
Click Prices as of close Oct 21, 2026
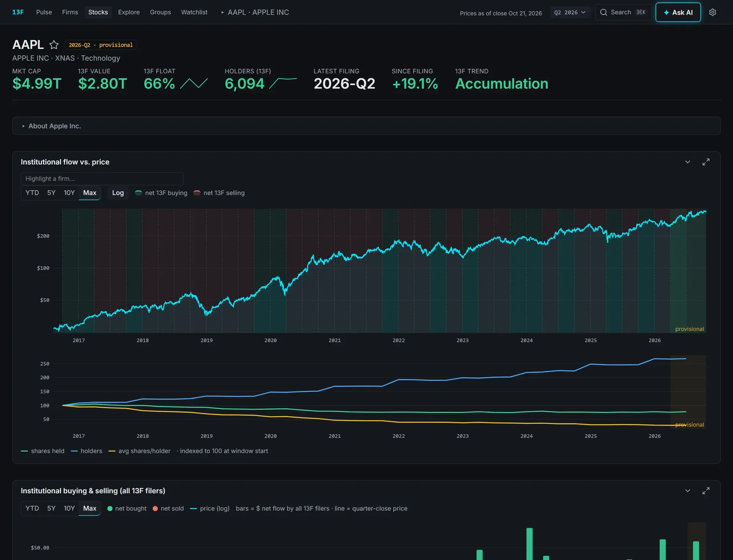(501, 13)
